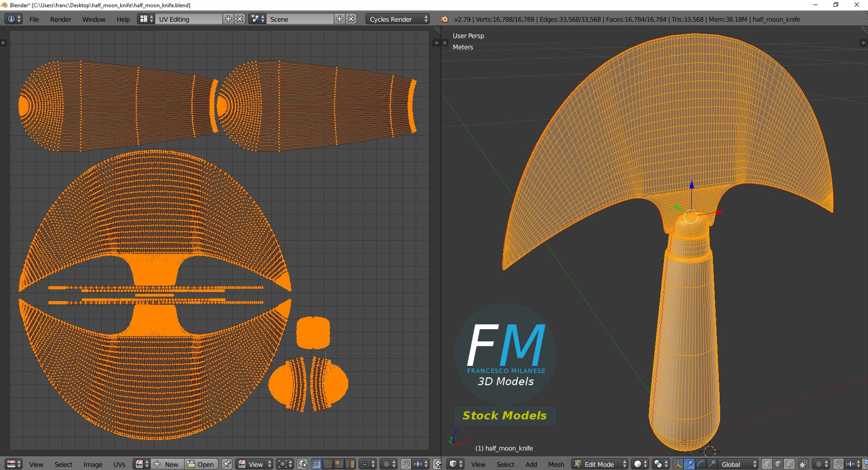Open the scene browse dropdown

pyautogui.click(x=257, y=19)
